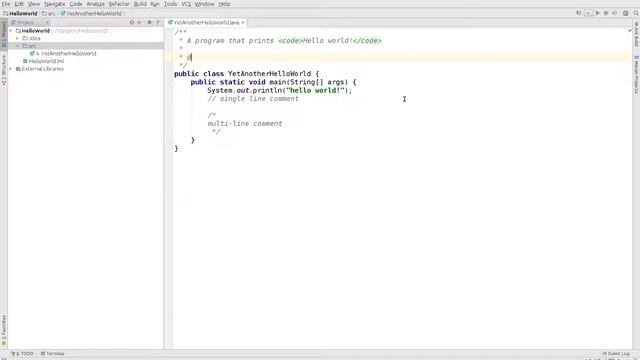
Task: Click the main method signature line
Action: point(273,82)
